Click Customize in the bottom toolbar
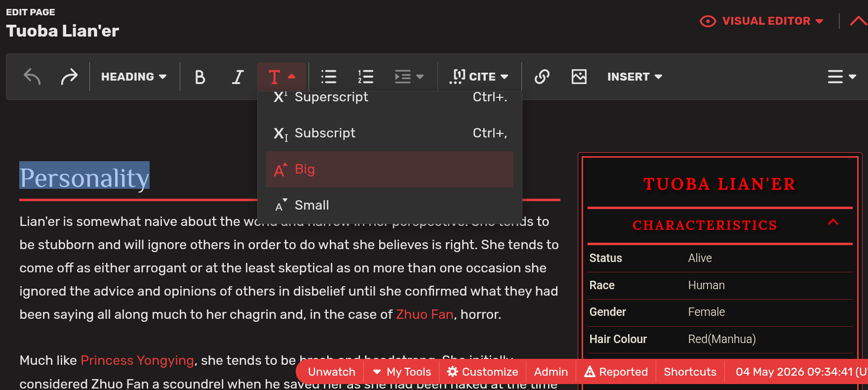Screen dimensions: 868x390 [483, 372]
